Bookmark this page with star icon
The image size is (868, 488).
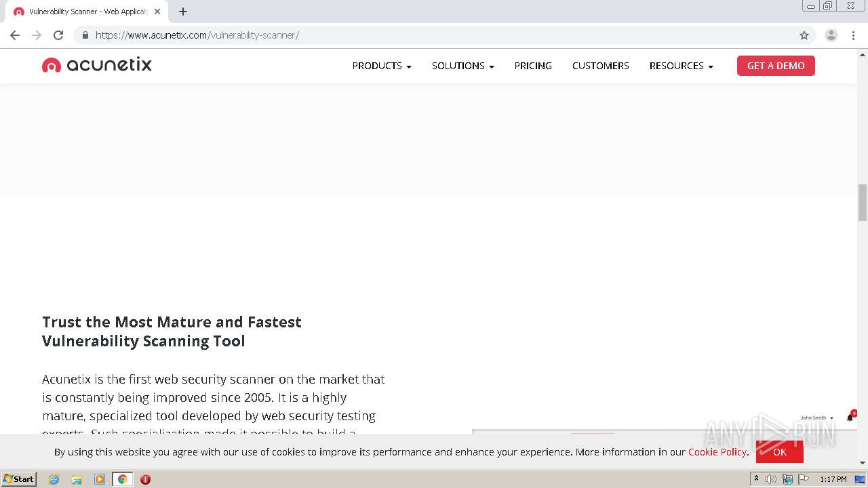coord(804,35)
